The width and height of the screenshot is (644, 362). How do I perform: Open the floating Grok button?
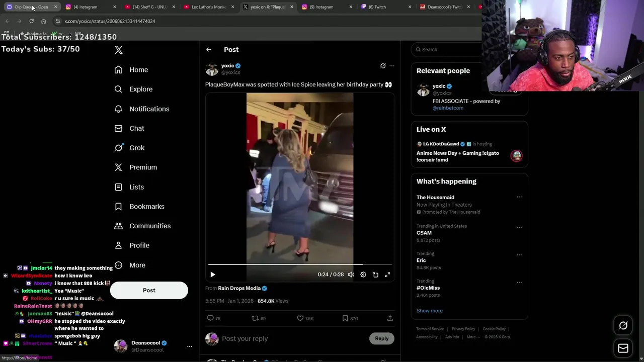623,326
